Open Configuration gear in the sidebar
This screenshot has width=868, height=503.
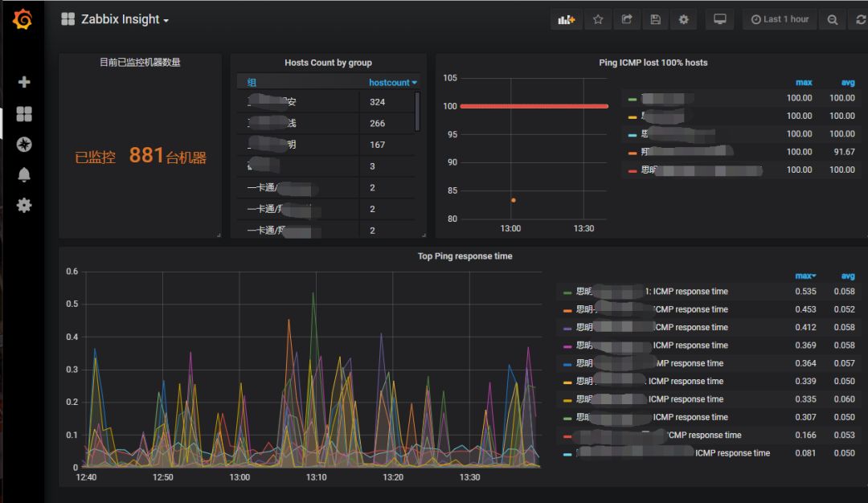point(24,205)
